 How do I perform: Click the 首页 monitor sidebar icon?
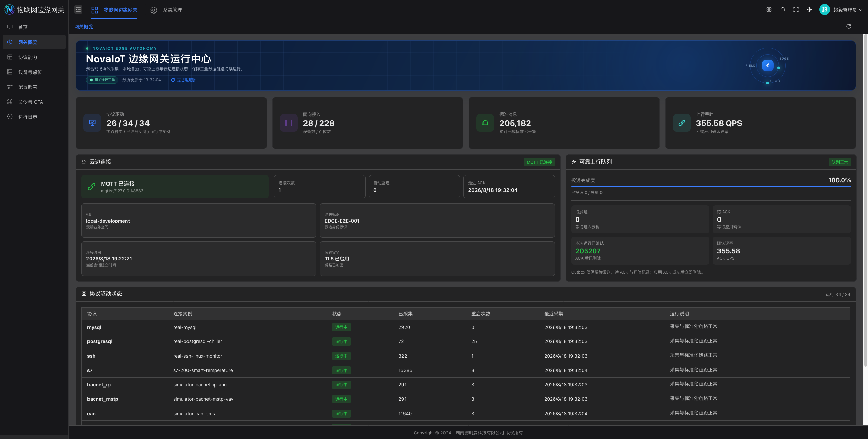[x=10, y=27]
